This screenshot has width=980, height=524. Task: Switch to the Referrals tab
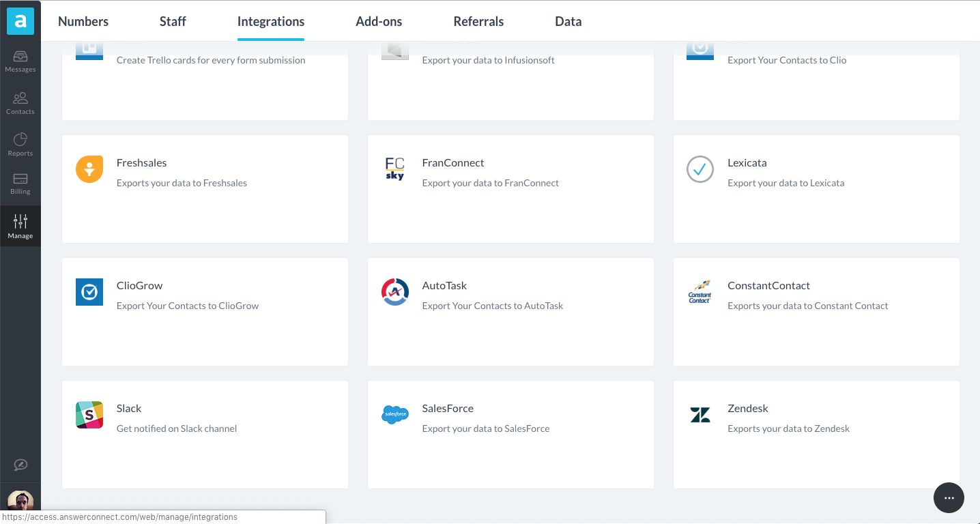tap(478, 21)
